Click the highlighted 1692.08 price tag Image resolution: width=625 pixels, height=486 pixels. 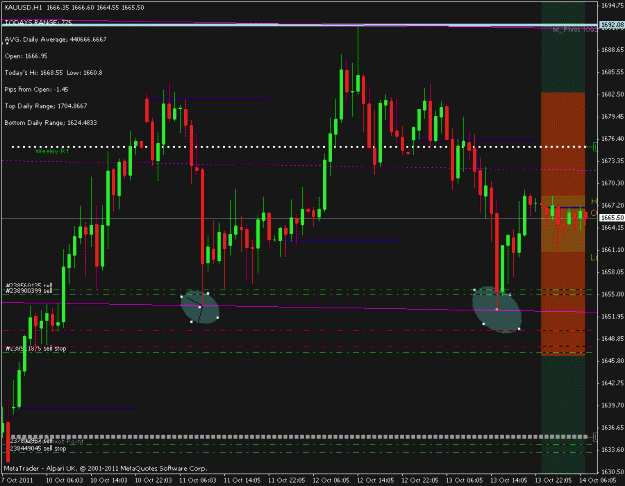click(x=612, y=25)
